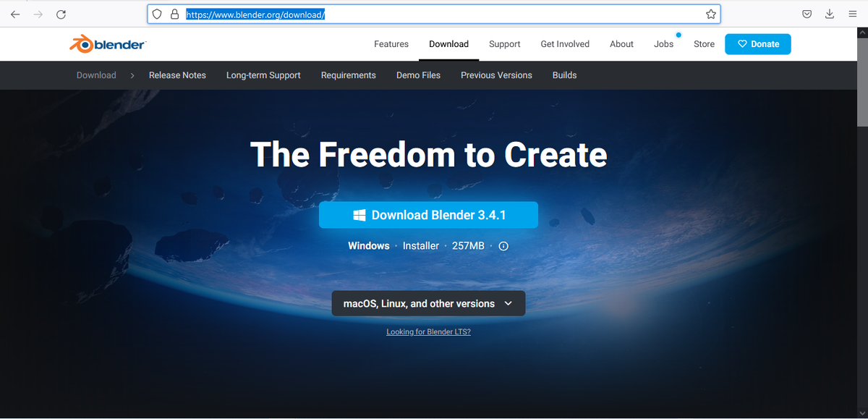This screenshot has height=419, width=868.
Task: Go to Get Involved
Action: click(x=565, y=44)
